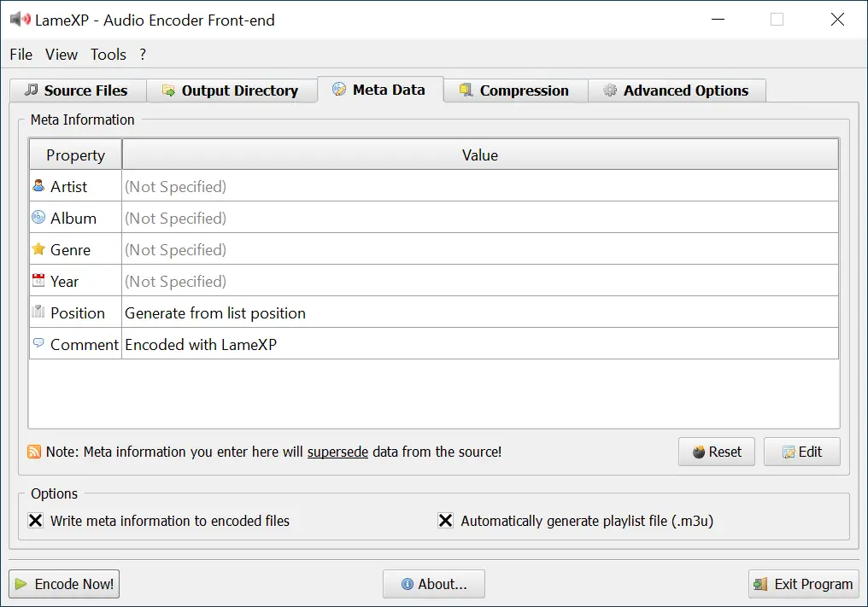This screenshot has width=868, height=607.
Task: Open the File menu
Action: click(x=21, y=55)
